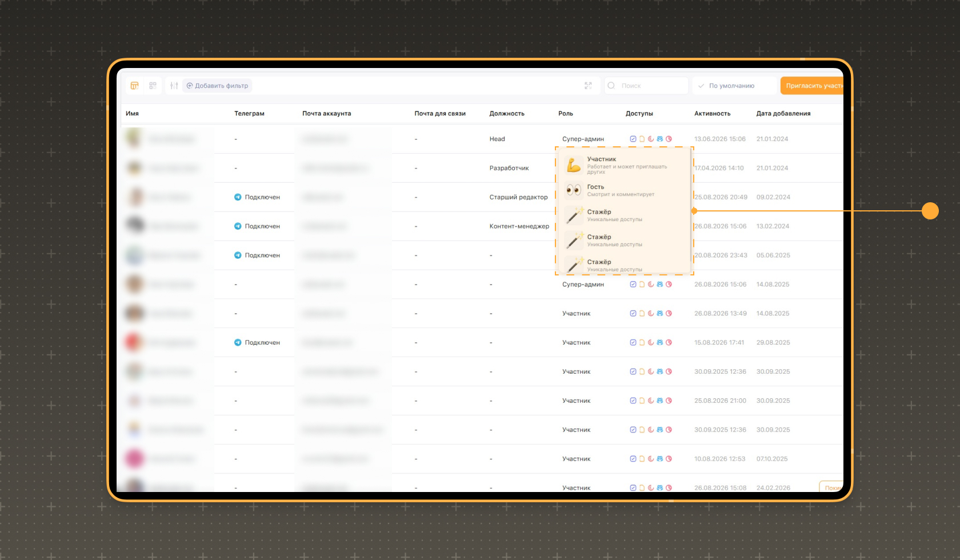Open the Участник role dropdown in 15.08.2026 17:41 row
Screen dimensions: 960x560
[576, 342]
